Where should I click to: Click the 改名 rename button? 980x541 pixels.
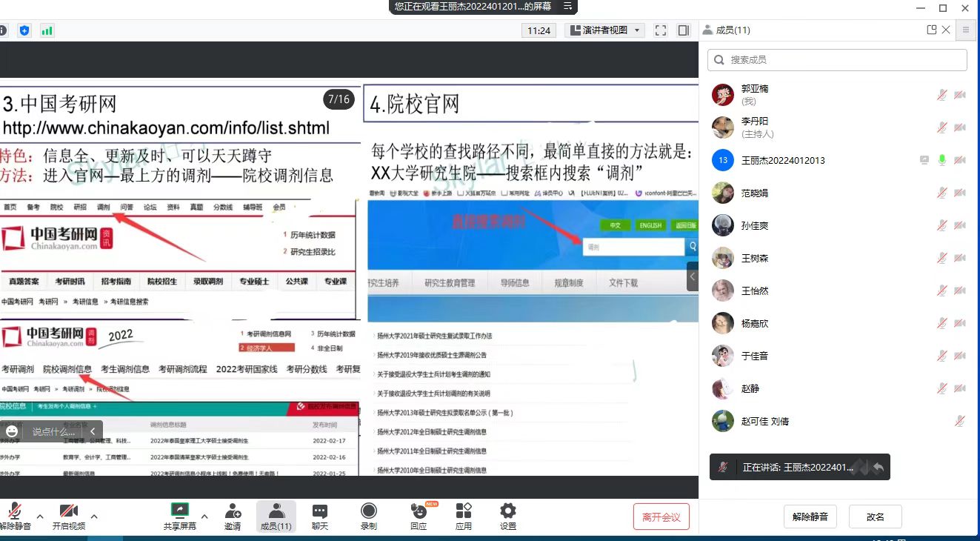tap(875, 517)
